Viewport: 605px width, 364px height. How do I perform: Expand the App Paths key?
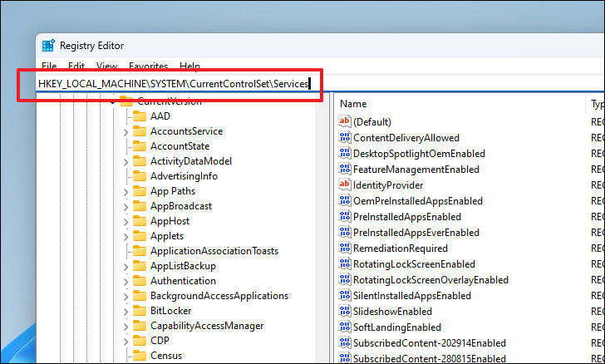coord(125,192)
